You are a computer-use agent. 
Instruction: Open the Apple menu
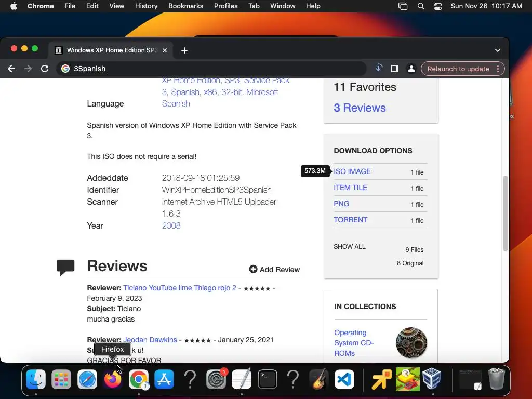14,6
